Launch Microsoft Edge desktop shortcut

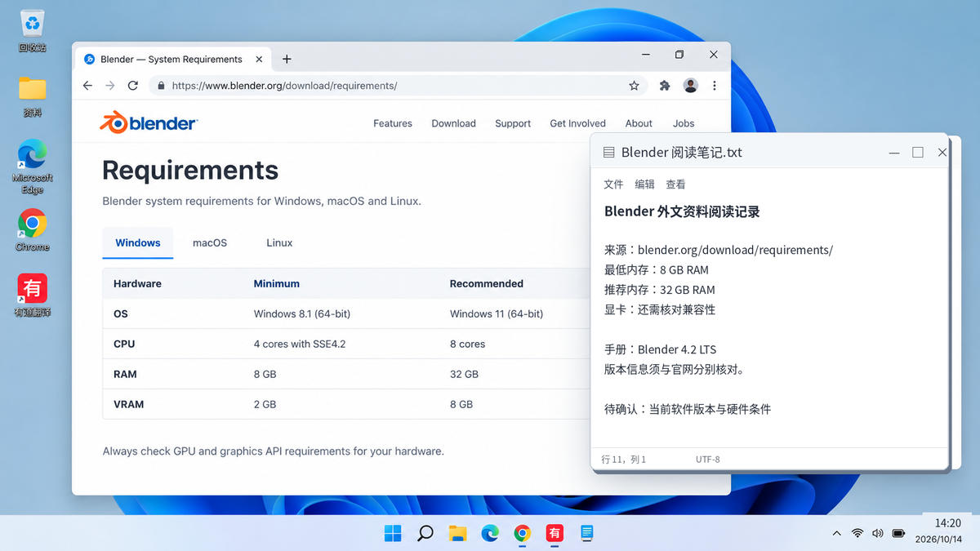pos(33,167)
